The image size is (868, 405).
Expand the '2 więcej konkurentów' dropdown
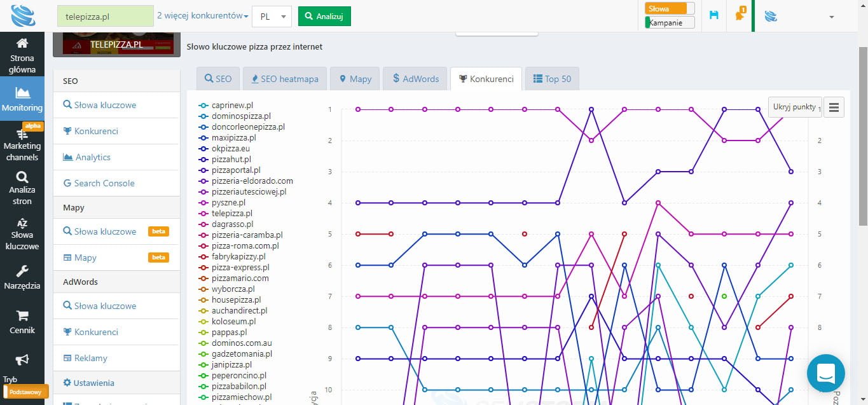(x=202, y=16)
